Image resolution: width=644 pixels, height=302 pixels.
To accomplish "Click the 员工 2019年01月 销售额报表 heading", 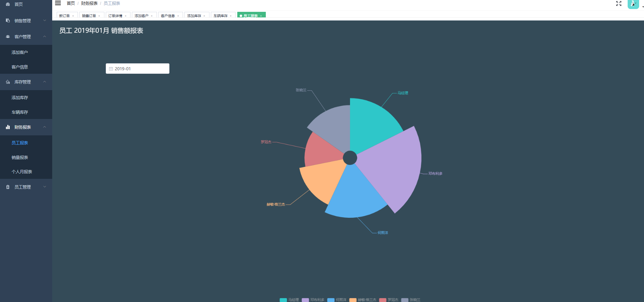I will tap(101, 31).
